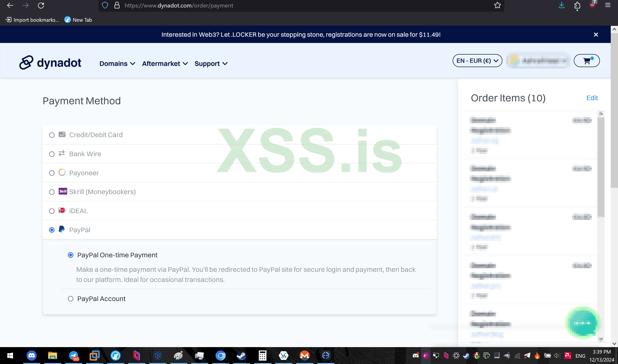This screenshot has width=618, height=364.
Task: Click the Order Items list scrollbar
Action: coord(601,167)
